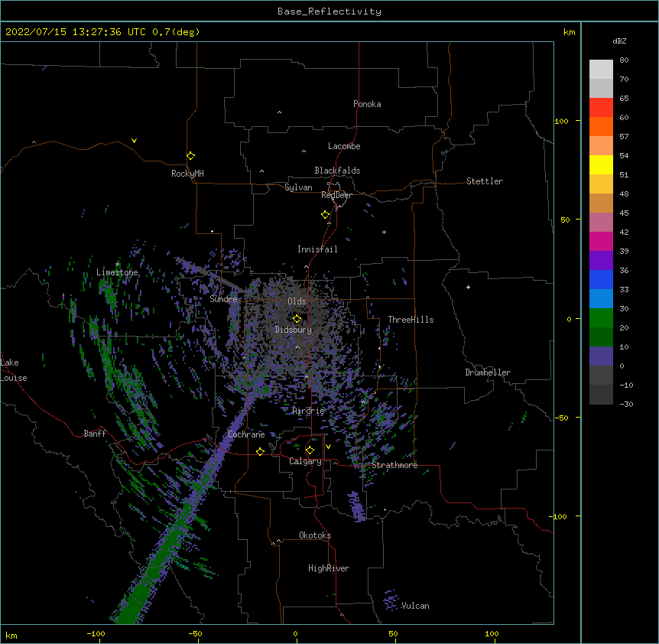Click the Didsbury city label

[x=294, y=330]
